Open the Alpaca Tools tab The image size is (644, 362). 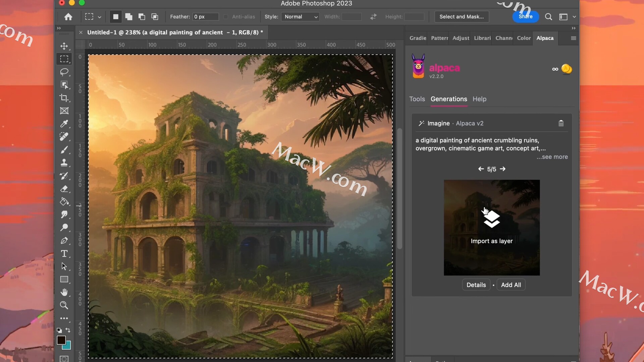(417, 99)
